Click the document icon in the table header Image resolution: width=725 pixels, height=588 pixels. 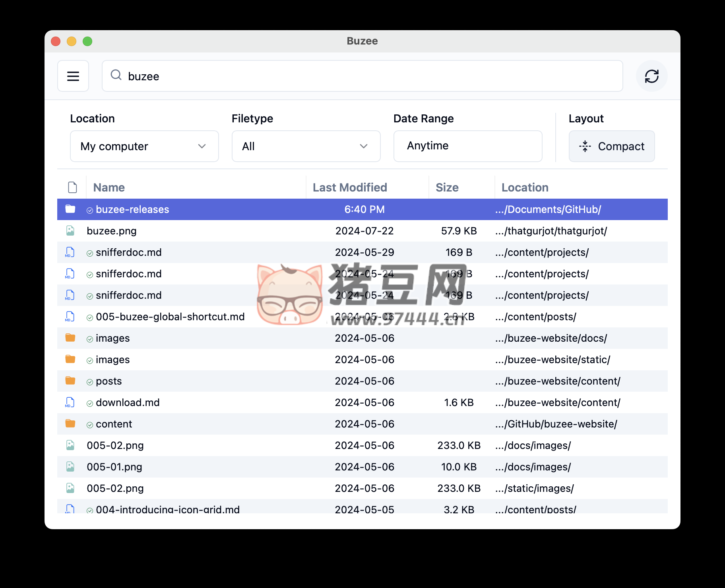tap(72, 187)
